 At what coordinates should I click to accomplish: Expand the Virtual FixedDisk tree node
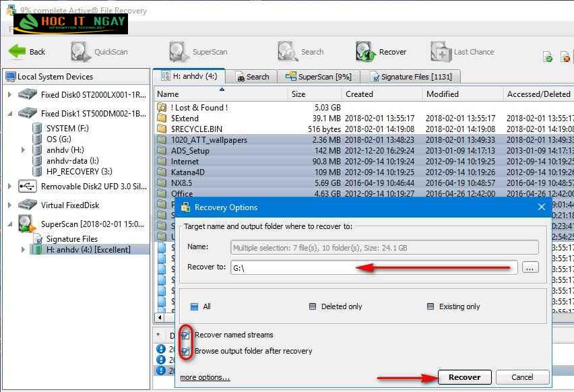9,205
